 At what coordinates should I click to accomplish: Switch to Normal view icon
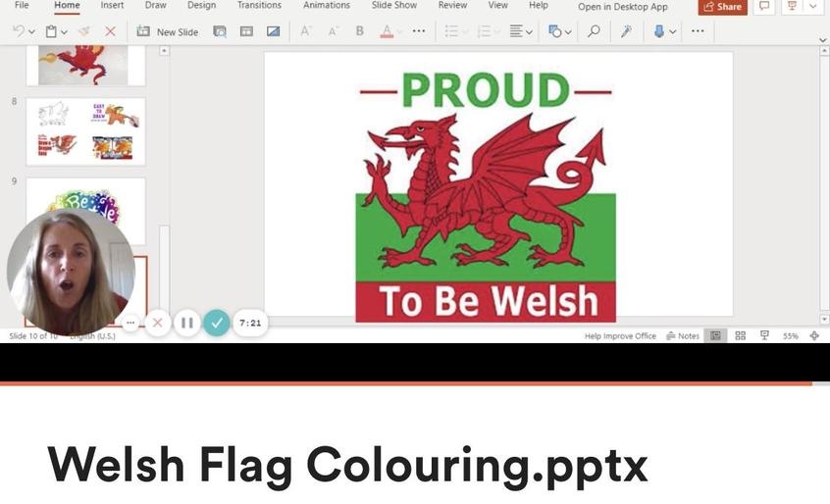[715, 335]
